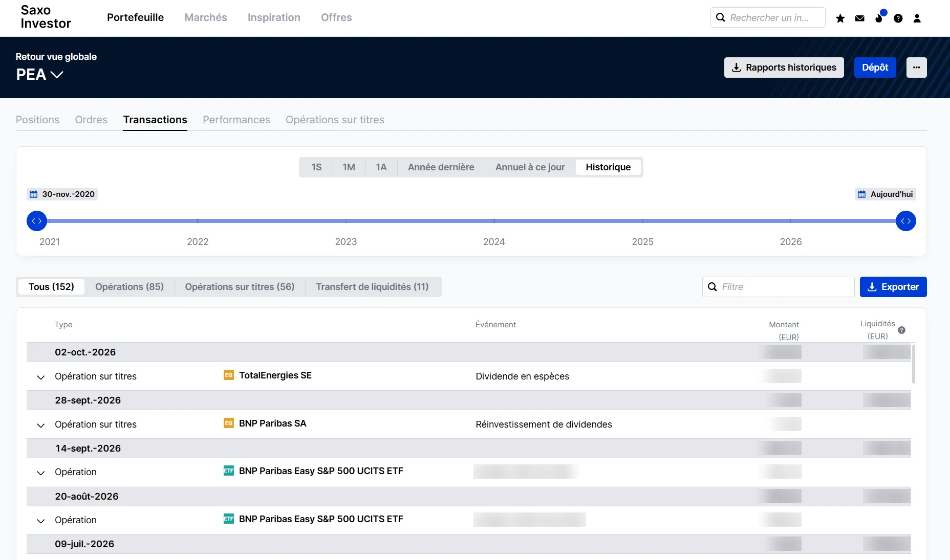The height and width of the screenshot is (560, 950).
Task: Select the 1M period
Action: (349, 167)
